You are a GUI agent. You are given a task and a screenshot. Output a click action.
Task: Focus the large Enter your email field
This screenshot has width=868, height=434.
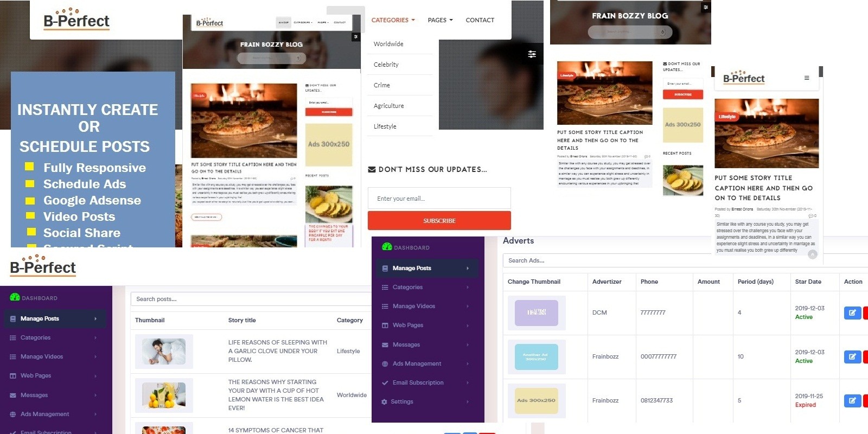click(439, 199)
